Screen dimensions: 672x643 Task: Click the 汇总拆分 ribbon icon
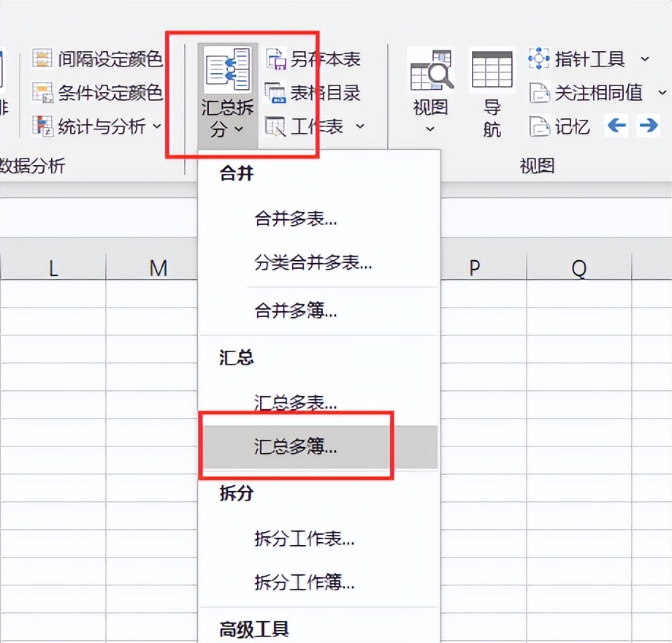tap(227, 72)
